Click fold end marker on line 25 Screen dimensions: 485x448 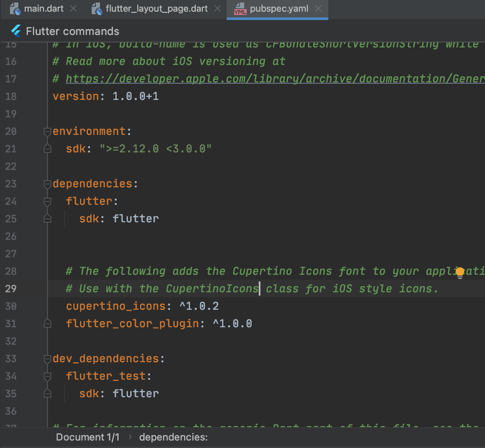click(x=47, y=219)
